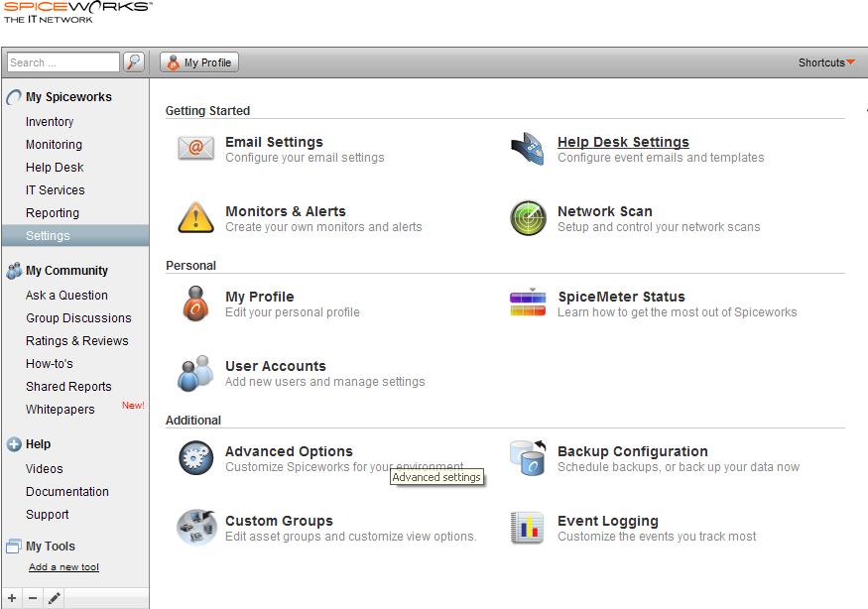Open Videos under Help
The height and width of the screenshot is (609, 868).
coord(44,469)
